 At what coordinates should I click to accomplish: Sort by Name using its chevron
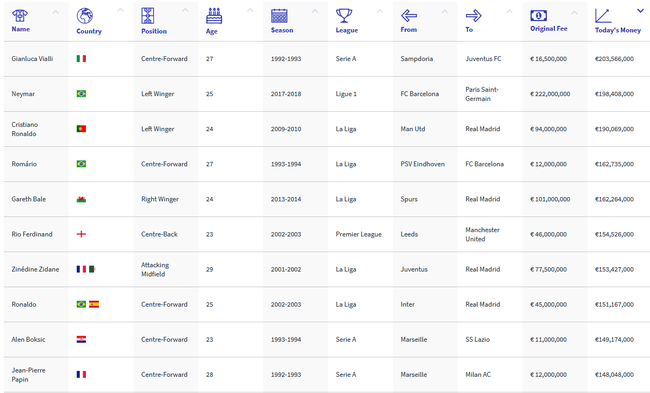(56, 12)
